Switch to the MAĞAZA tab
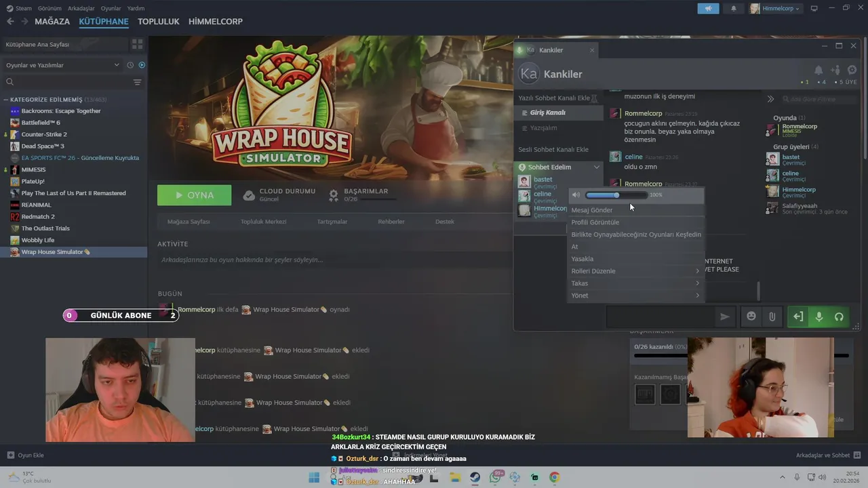The height and width of the screenshot is (488, 868). click(52, 22)
